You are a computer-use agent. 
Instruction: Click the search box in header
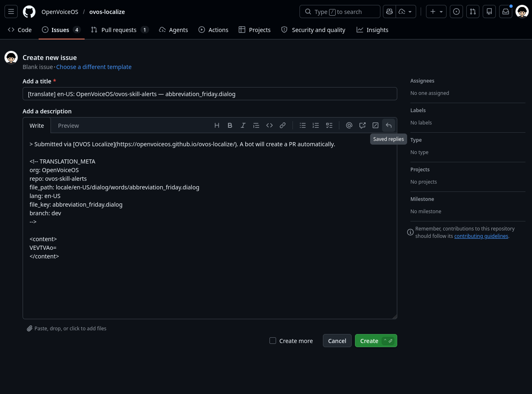pos(340,12)
